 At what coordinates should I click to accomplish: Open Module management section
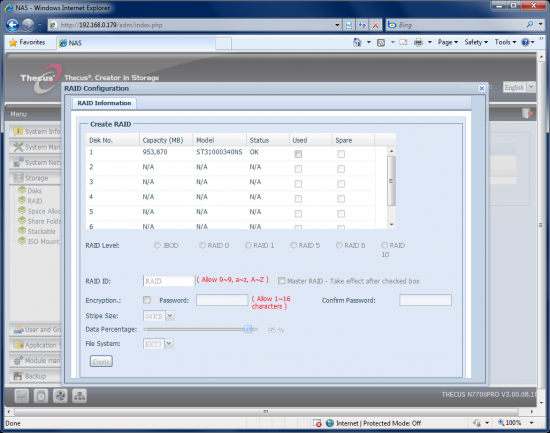pos(35,360)
